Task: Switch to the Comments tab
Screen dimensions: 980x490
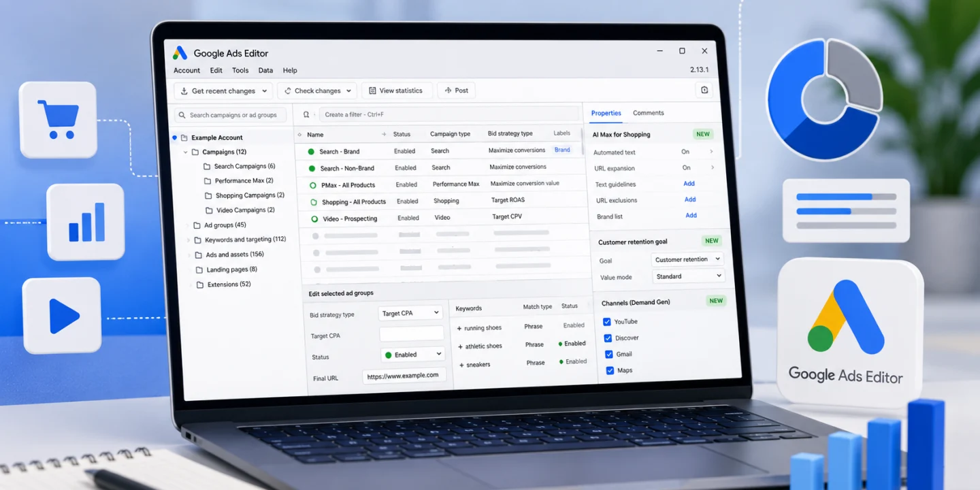Action: (x=648, y=113)
